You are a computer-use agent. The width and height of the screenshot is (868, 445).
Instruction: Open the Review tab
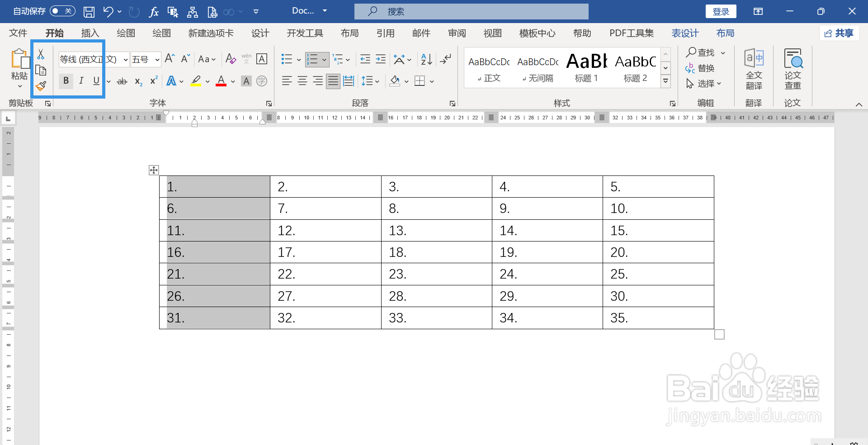tap(457, 33)
